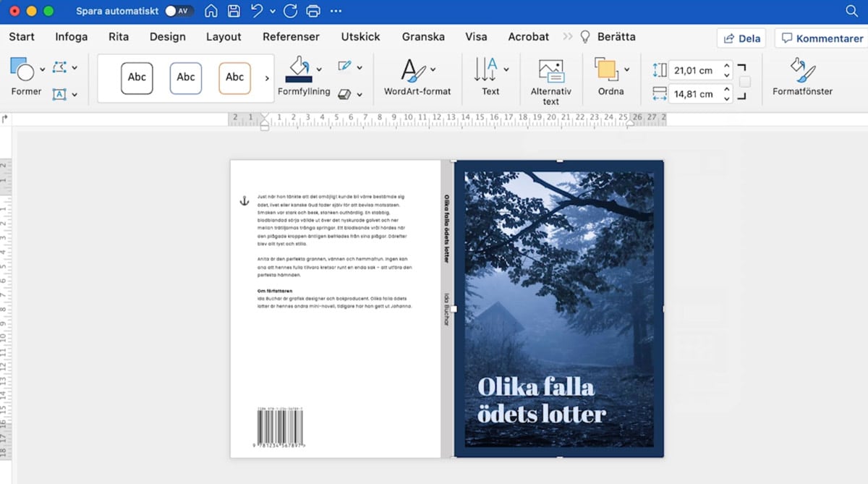This screenshot has height=484, width=868.
Task: Click the vertical spine text
Action: [x=447, y=260]
